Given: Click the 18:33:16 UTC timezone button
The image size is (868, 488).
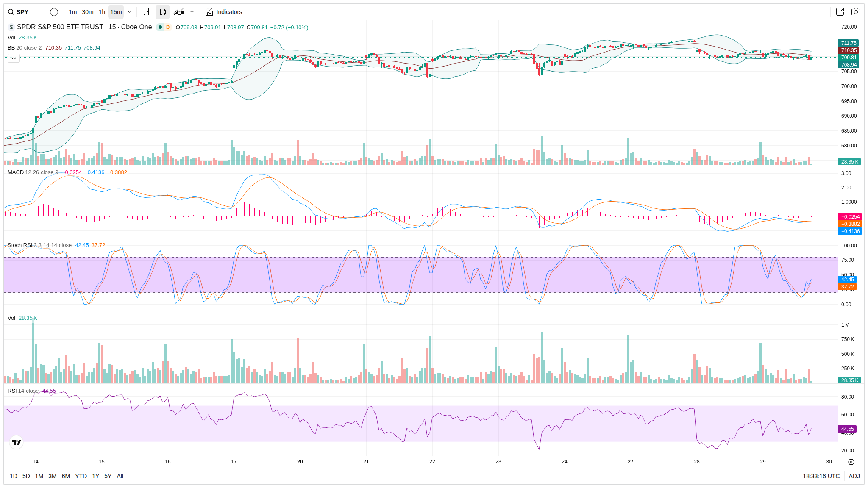Looking at the screenshot, I should click(821, 476).
